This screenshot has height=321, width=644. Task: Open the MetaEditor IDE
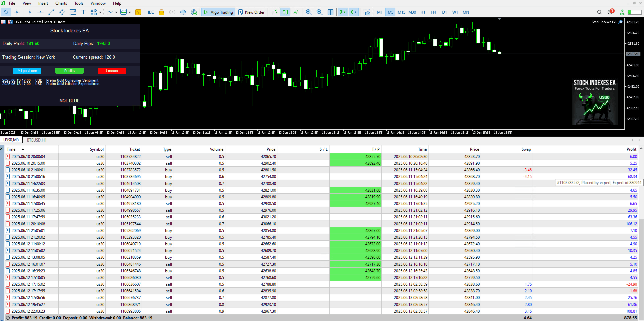click(x=151, y=12)
